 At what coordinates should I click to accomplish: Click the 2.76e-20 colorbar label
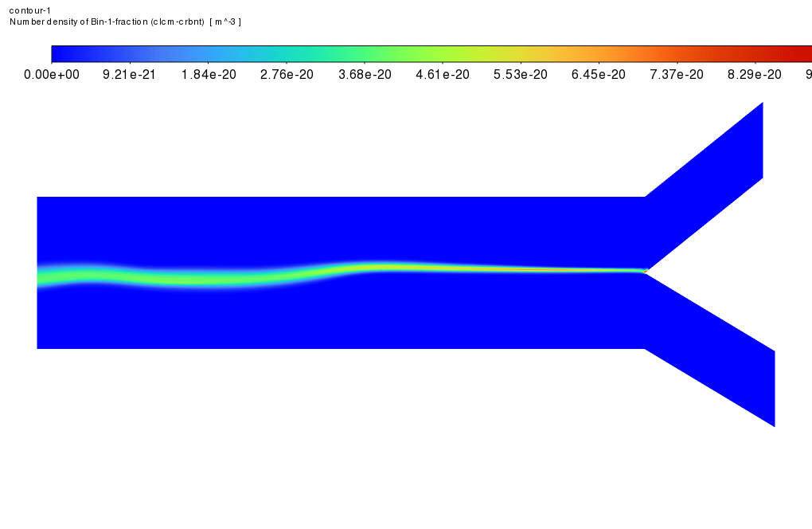[286, 74]
